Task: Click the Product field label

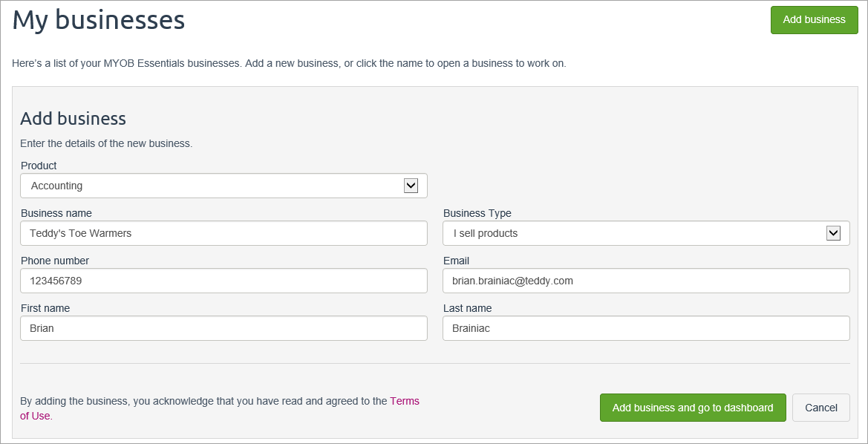Action: pos(39,166)
